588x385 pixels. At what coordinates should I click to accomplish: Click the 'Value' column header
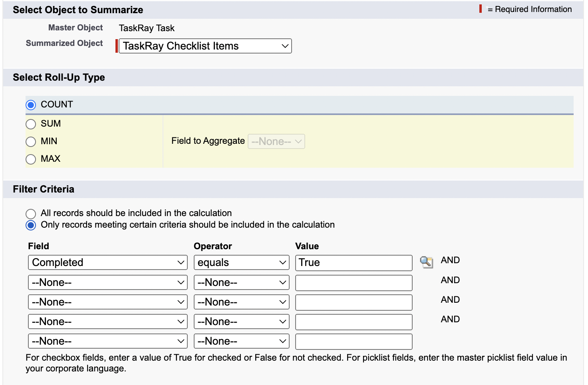click(307, 246)
